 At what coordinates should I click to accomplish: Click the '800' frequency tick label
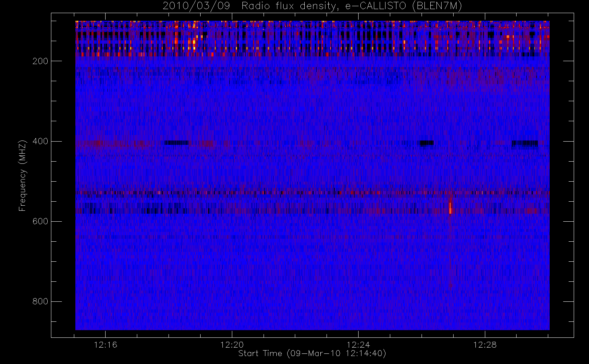(40, 301)
